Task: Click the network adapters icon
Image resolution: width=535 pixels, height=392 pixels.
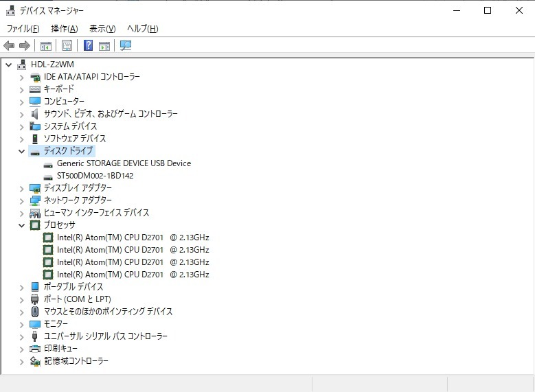Action: [x=35, y=200]
